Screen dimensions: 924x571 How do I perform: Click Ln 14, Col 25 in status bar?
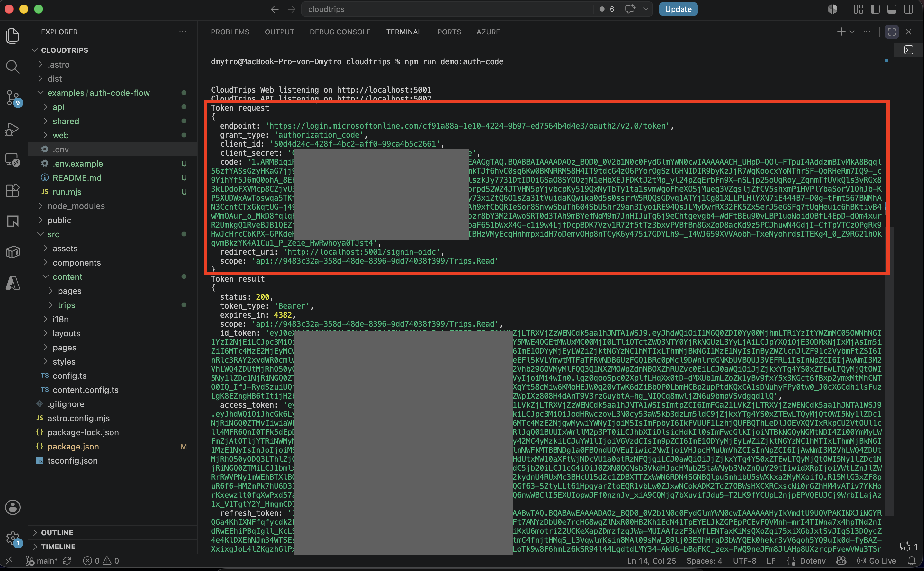click(651, 561)
